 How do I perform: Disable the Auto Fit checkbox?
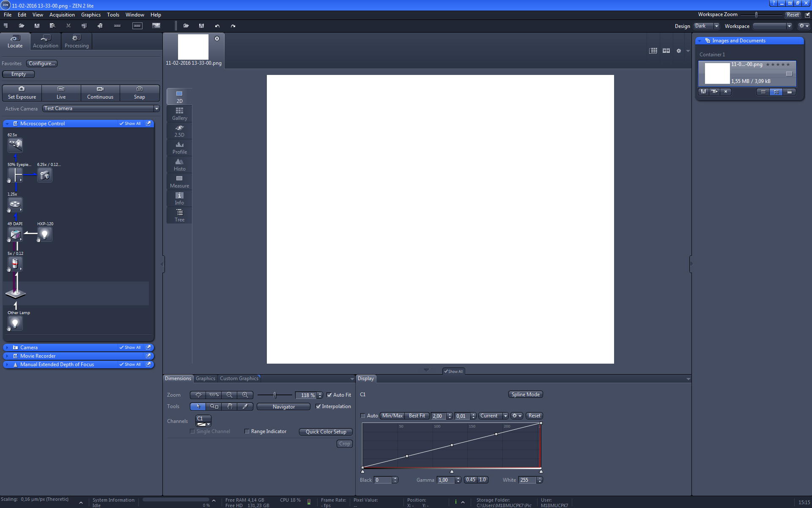click(330, 395)
